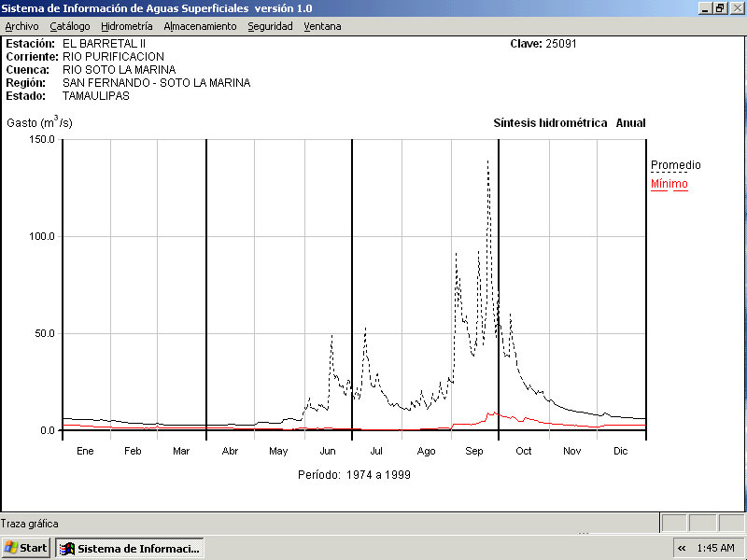Click the 1:45 AM taskbar clock
The height and width of the screenshot is (560, 747).
[715, 548]
